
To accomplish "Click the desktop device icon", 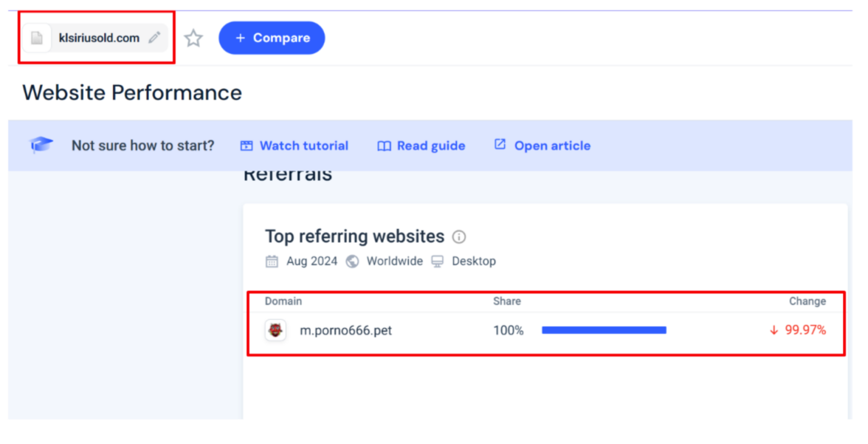I will tap(438, 262).
